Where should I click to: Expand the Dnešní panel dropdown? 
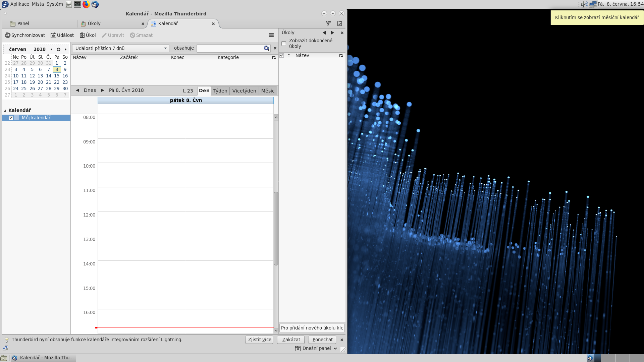[335, 348]
